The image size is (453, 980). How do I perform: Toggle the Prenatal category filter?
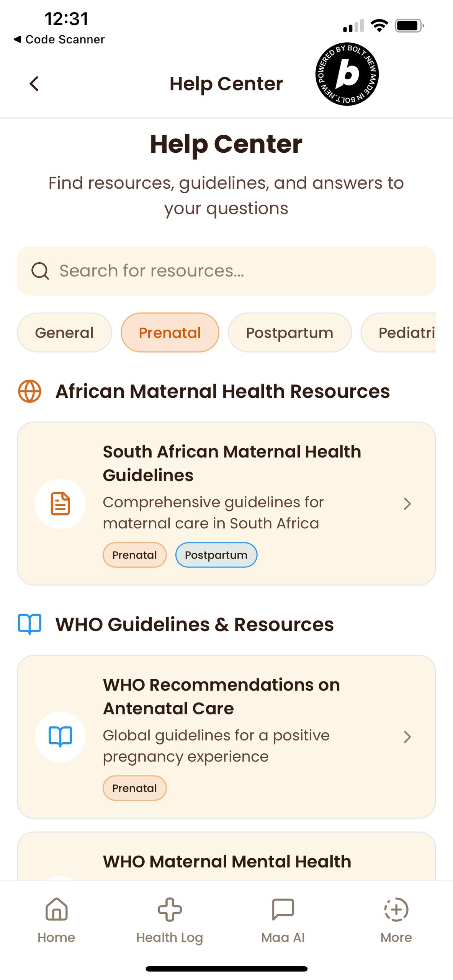170,333
